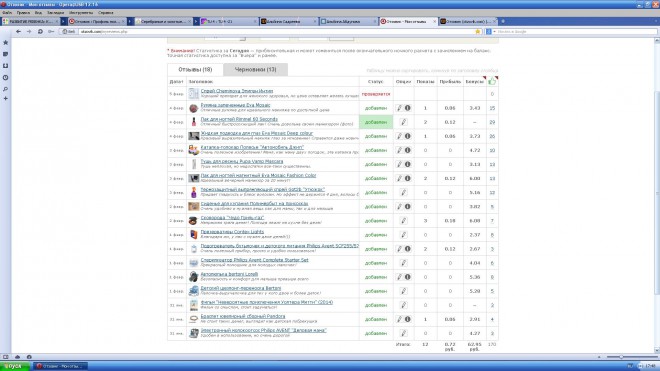Open review link Pupa Vamp Mascara
Image resolution: width=660 pixels, height=371 pixels.
(242, 161)
